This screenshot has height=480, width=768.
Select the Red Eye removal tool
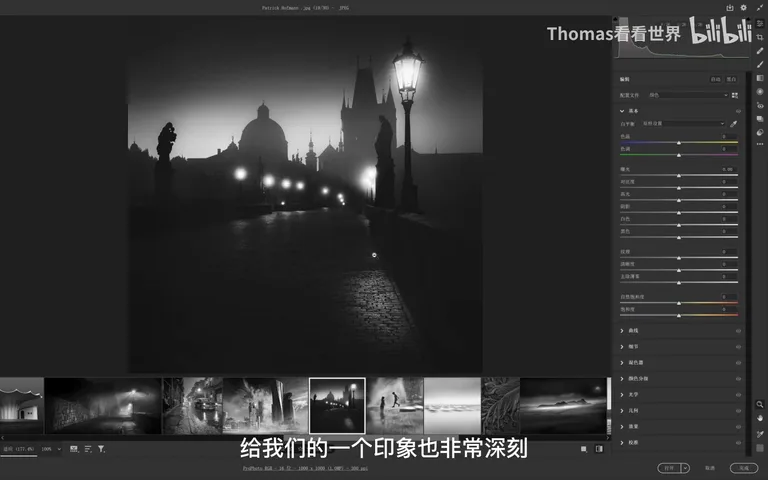760,105
